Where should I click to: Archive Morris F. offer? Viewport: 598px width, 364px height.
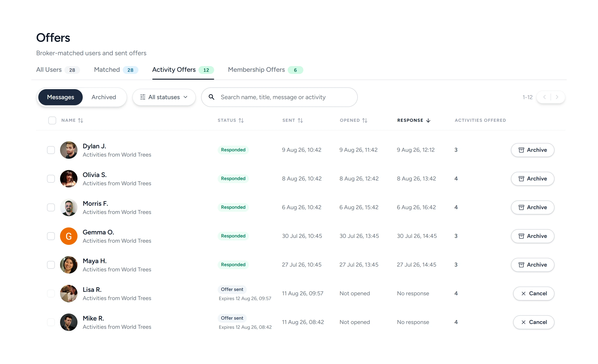tap(532, 207)
